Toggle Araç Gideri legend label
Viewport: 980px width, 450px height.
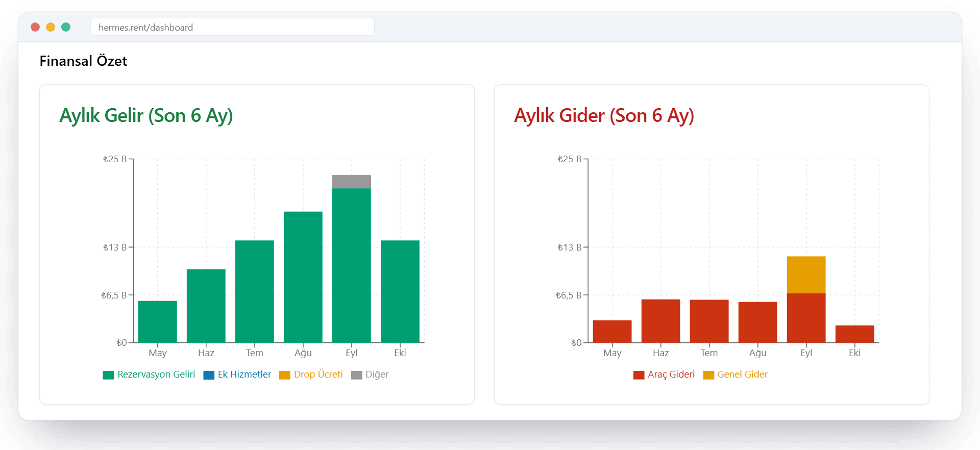pyautogui.click(x=671, y=374)
